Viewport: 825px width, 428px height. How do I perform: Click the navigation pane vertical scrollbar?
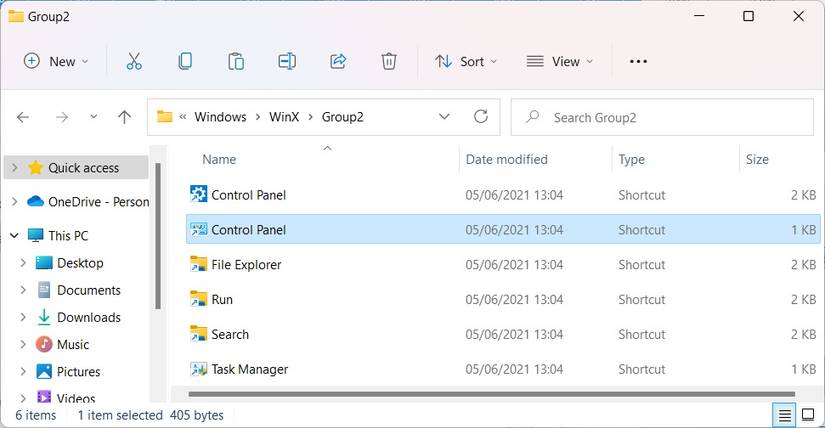[x=158, y=236]
